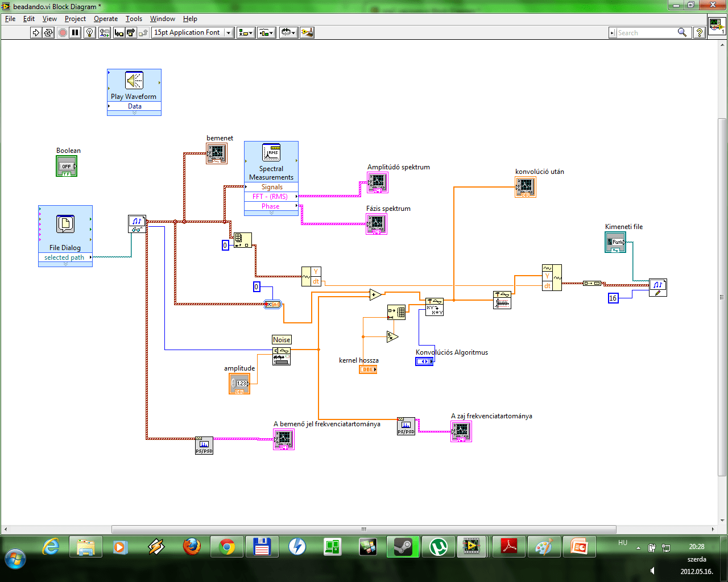Open Firefox from the taskbar
The width and height of the screenshot is (728, 582).
(192, 547)
